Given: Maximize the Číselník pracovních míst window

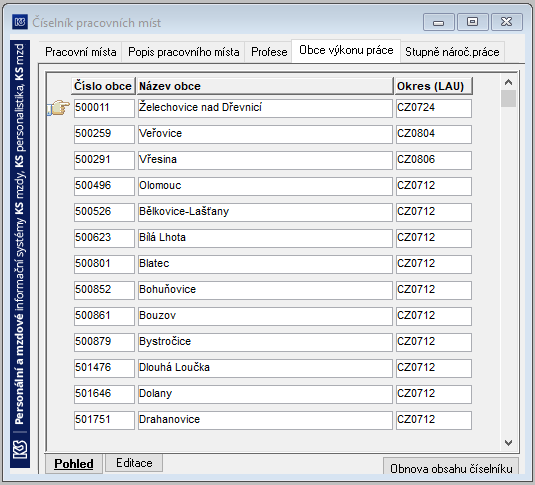Looking at the screenshot, I should pos(473,22).
